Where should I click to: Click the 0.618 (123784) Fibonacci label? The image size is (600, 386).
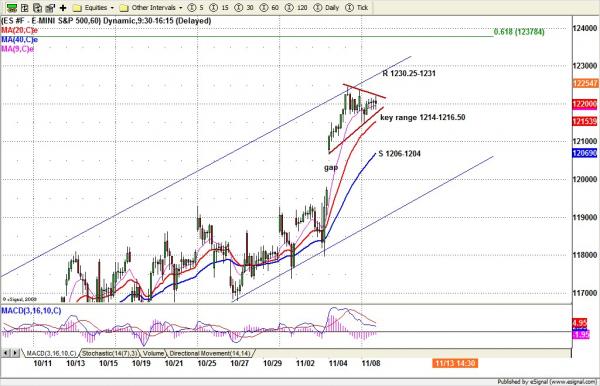519,32
